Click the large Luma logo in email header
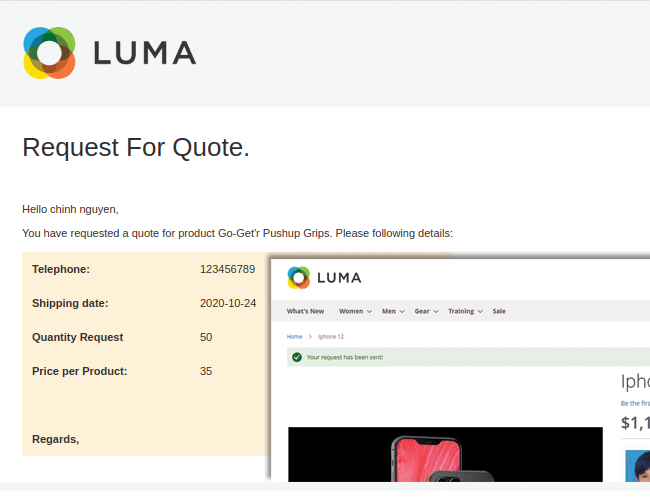 point(109,53)
